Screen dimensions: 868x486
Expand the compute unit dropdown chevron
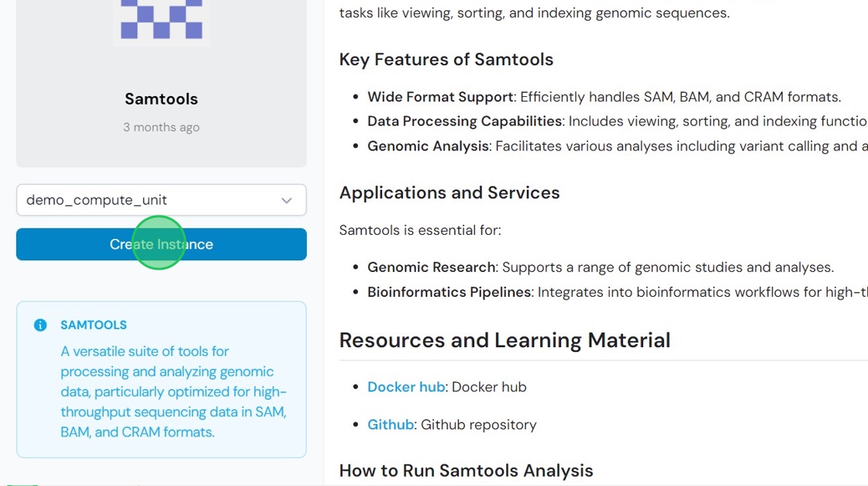tap(286, 201)
